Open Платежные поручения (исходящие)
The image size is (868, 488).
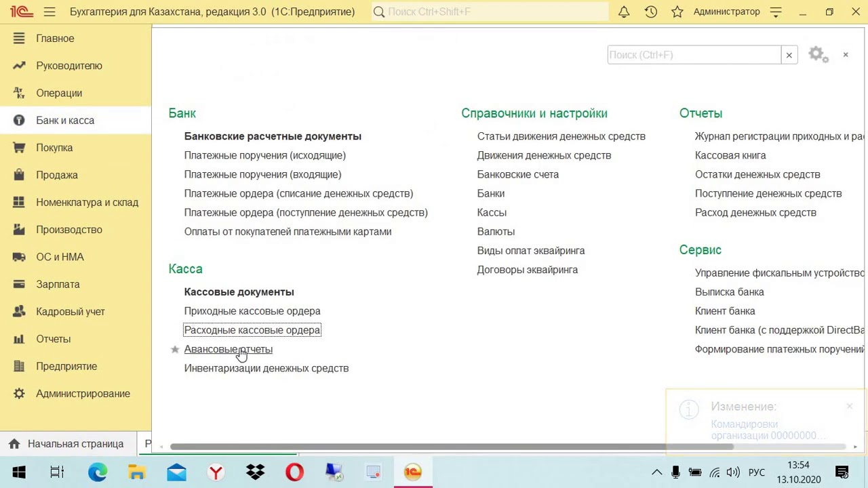click(x=265, y=155)
